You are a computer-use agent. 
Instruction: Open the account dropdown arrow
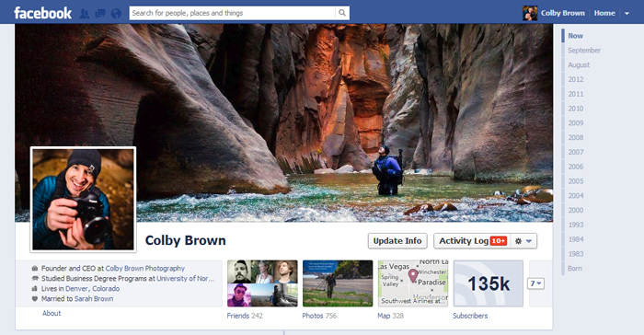tap(627, 14)
